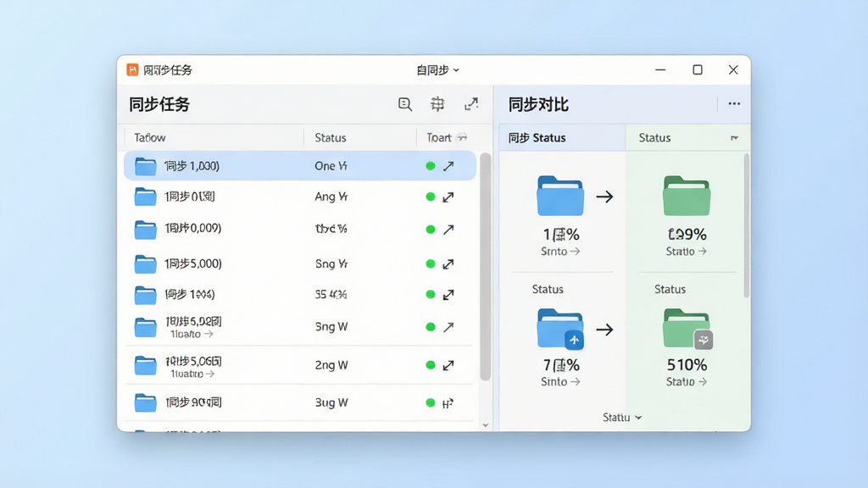Click the Sng Vr status cell
The height and width of the screenshot is (488, 868).
pos(331,264)
